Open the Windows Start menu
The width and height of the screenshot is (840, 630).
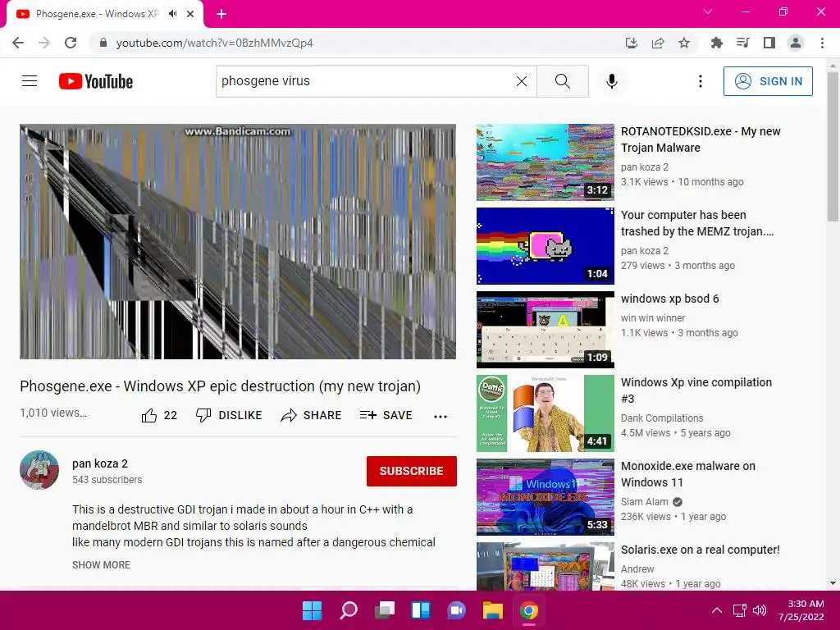click(x=312, y=610)
